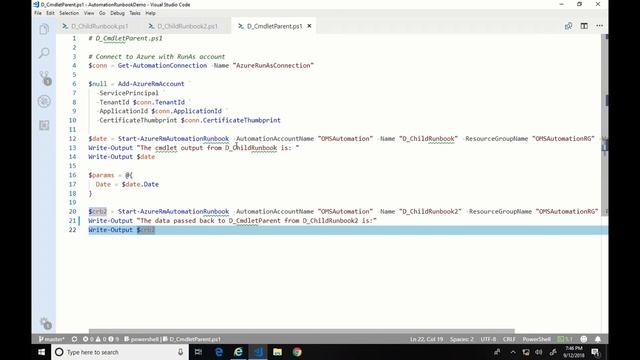The width and height of the screenshot is (640, 360).
Task: Click the comment '# Connect to Azure with RunAs account'
Action: [x=157, y=56]
